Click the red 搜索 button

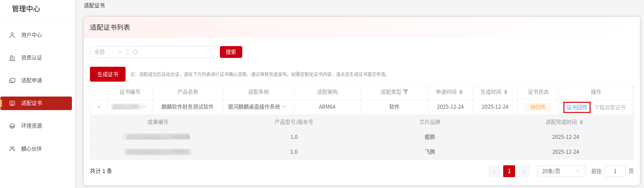click(231, 52)
